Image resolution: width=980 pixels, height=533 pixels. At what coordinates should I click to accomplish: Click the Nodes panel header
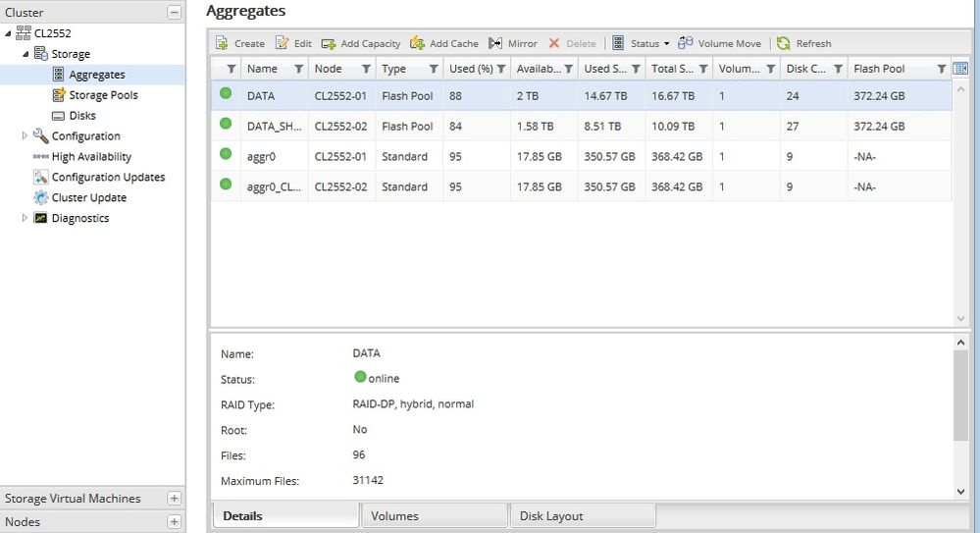pos(92,522)
